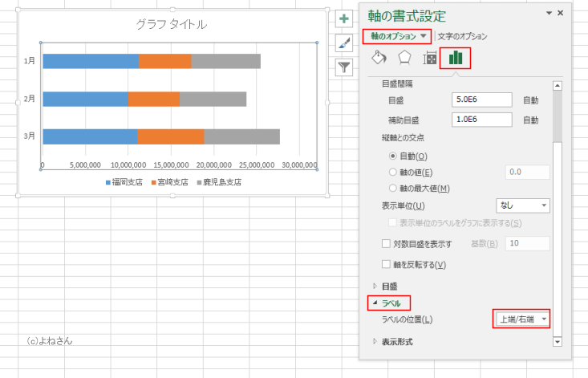588x378 pixels.
Task: Select the 軸の値 radio button
Action: coord(392,172)
